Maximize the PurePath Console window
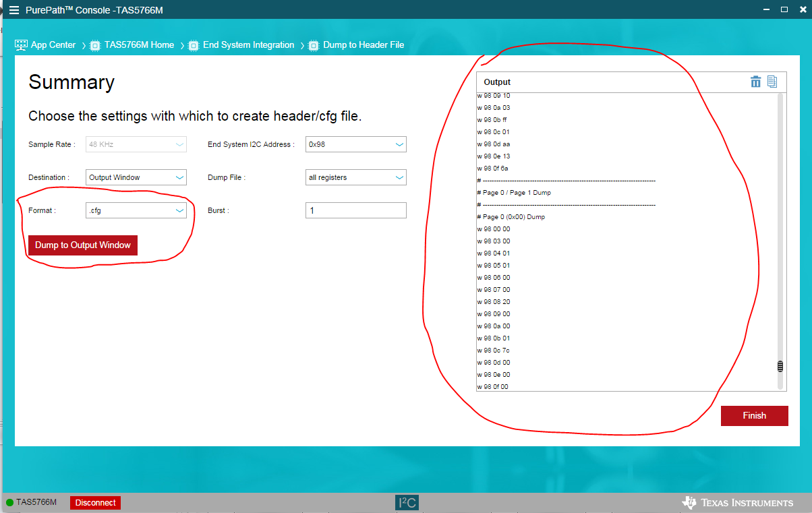 point(784,9)
